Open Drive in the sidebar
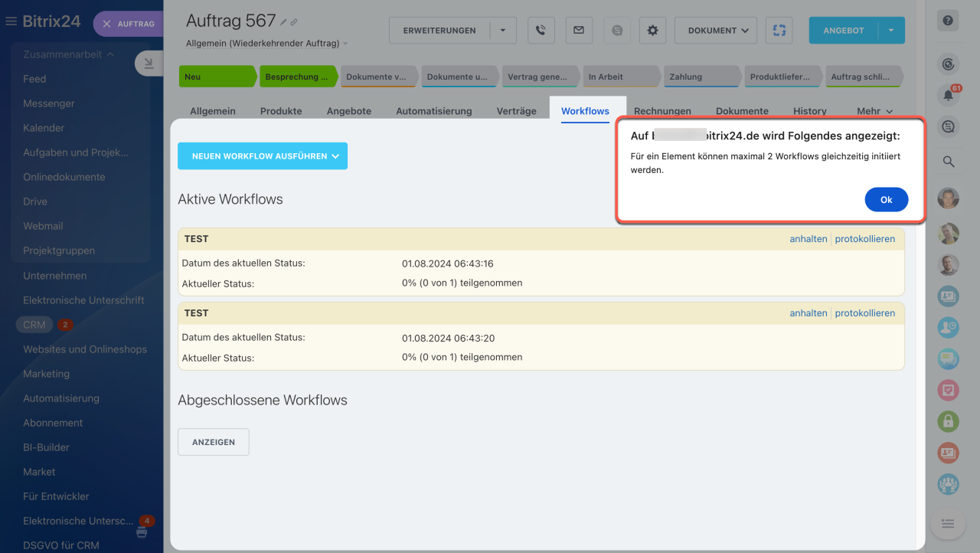Viewport: 980px width, 553px height. [35, 201]
